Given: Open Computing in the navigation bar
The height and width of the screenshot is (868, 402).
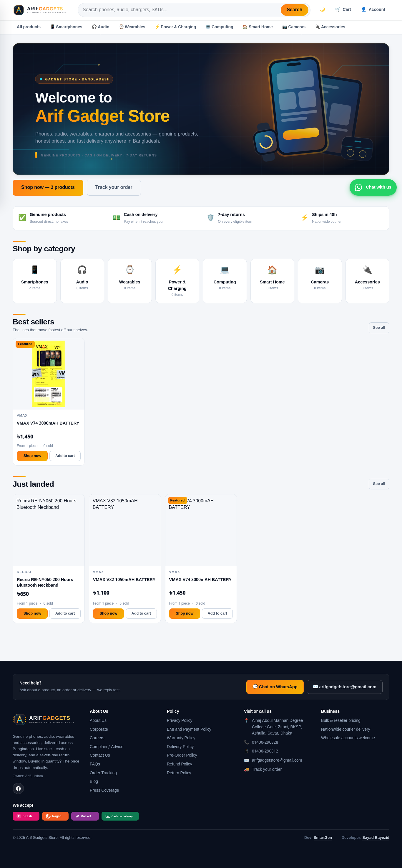Looking at the screenshot, I should pos(220,27).
